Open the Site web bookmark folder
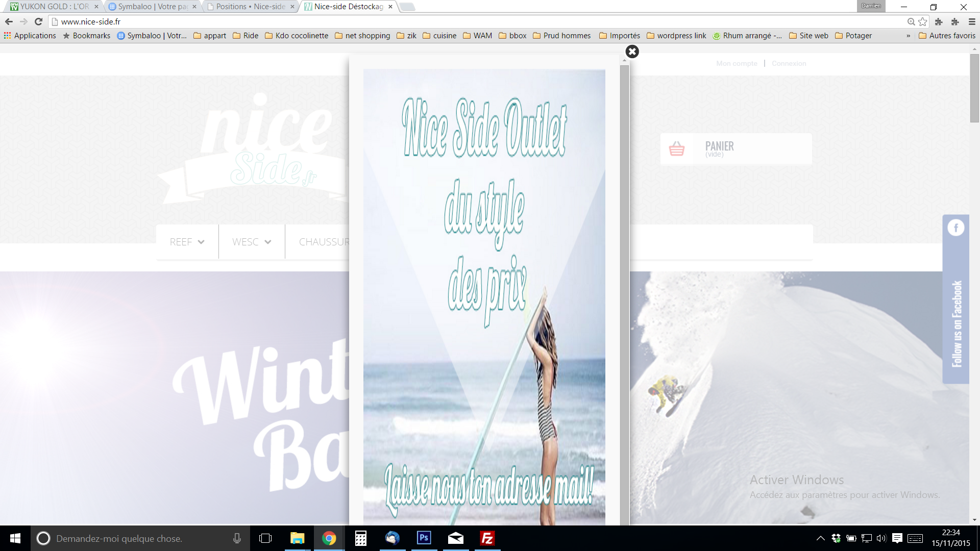Viewport: 980px width, 551px height. 808,36
